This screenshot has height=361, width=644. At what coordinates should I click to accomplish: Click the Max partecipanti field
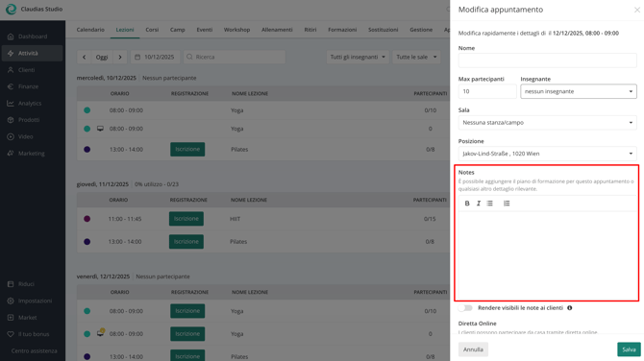coord(487,91)
